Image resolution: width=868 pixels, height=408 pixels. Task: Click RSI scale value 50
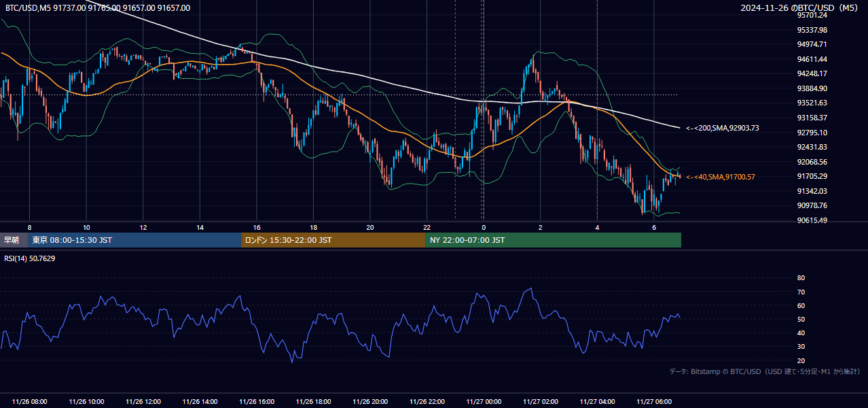coord(801,319)
